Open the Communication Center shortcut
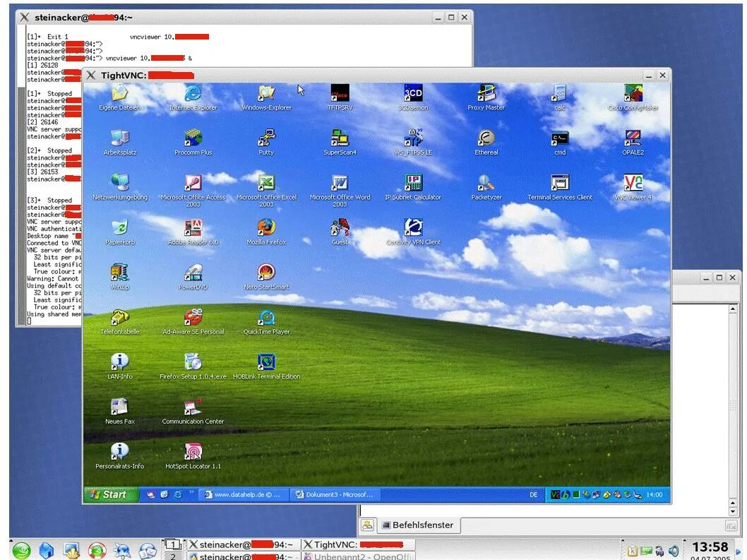The height and width of the screenshot is (560, 747). pyautogui.click(x=193, y=407)
